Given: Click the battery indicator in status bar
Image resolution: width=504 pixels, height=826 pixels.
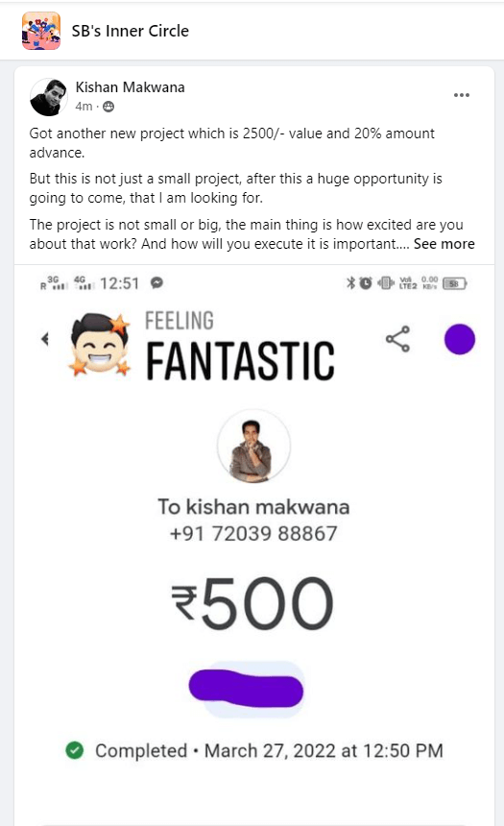Looking at the screenshot, I should 454,284.
